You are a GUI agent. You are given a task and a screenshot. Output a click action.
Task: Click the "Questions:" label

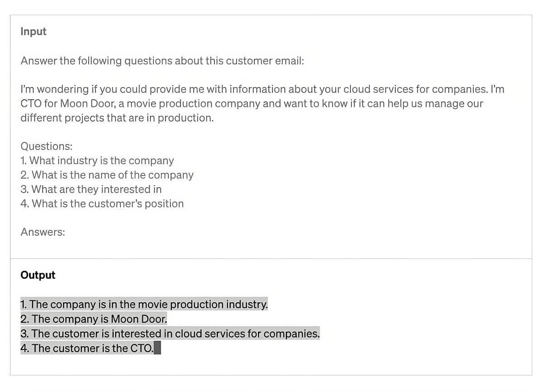(x=46, y=146)
